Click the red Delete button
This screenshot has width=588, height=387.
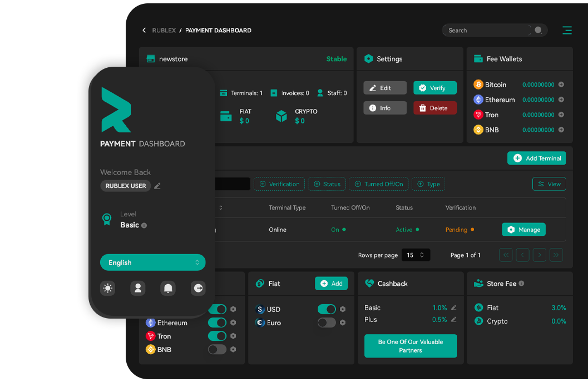click(435, 108)
